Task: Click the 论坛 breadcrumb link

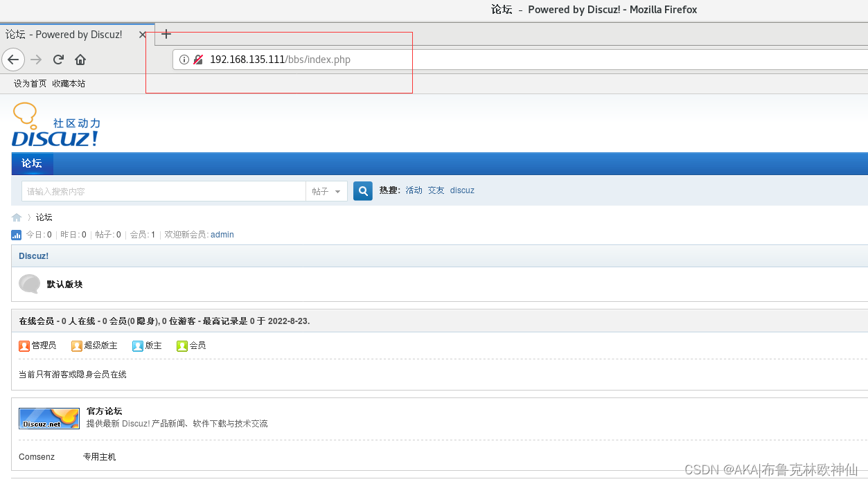Action: [44, 217]
